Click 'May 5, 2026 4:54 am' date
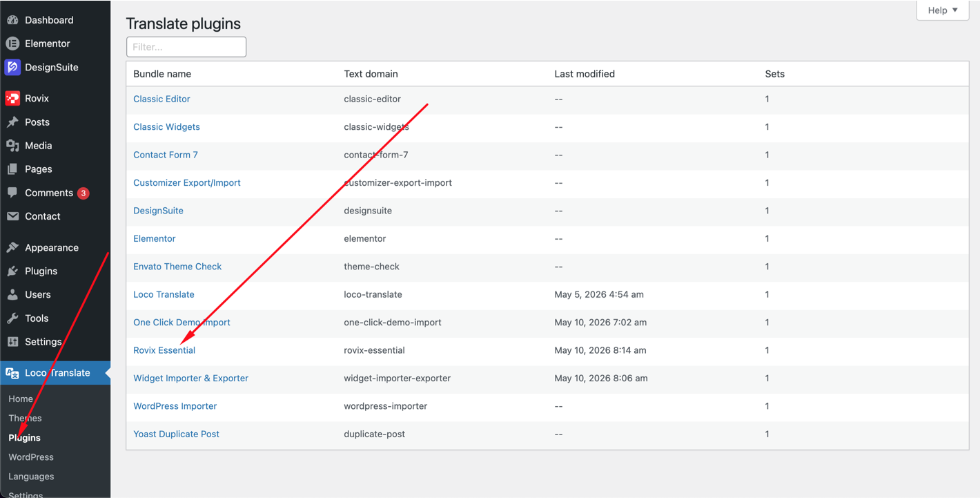Viewport: 980px width, 498px height. click(599, 294)
